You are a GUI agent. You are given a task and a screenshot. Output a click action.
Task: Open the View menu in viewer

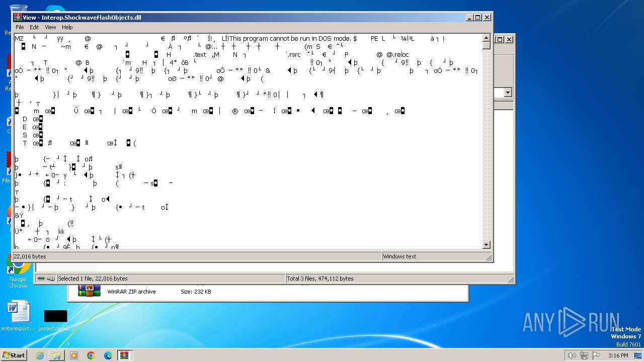(50, 27)
